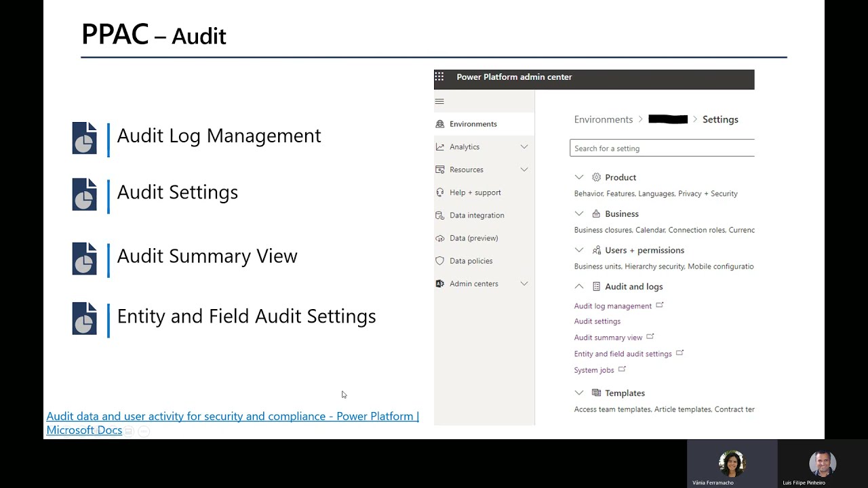Click the 'PPAC – Audit' slide title
Viewport: 868px width, 488px height.
[x=154, y=35]
